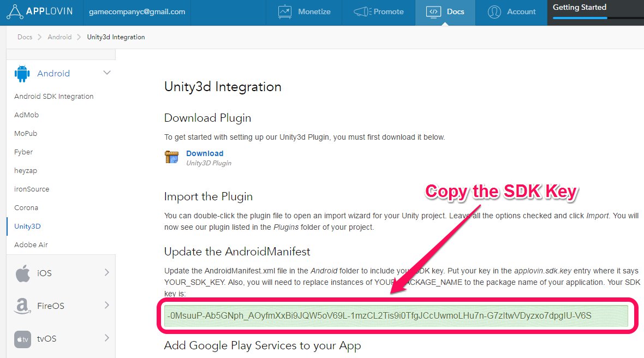The height and width of the screenshot is (358, 644).
Task: Open the Corona sidebar page
Action: click(x=26, y=208)
